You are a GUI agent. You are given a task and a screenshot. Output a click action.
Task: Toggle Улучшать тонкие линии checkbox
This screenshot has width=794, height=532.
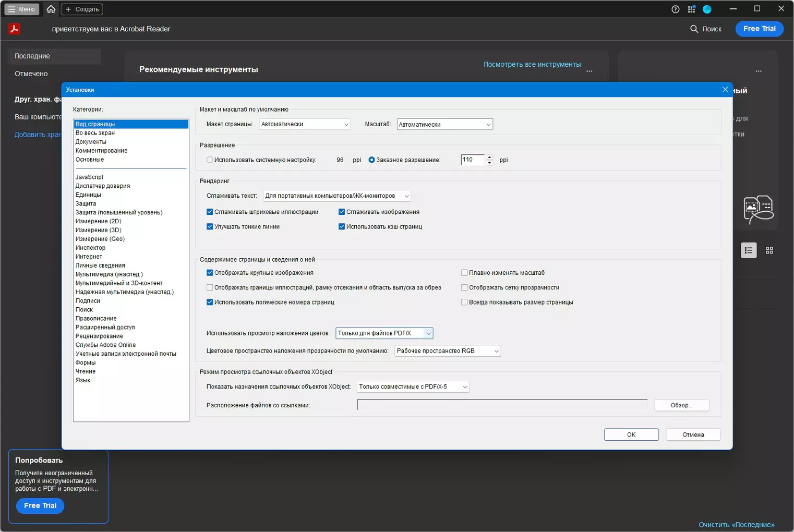coord(210,226)
